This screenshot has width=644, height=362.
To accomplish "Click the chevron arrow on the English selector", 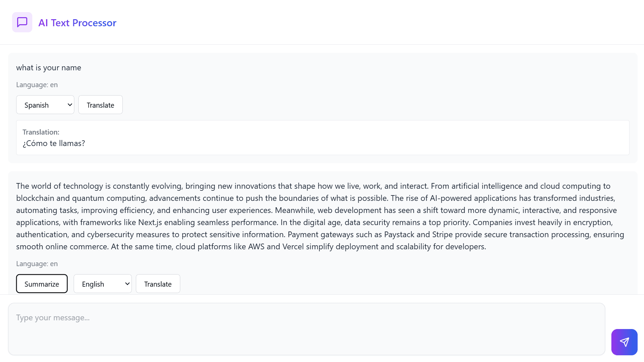I will pyautogui.click(x=127, y=284).
